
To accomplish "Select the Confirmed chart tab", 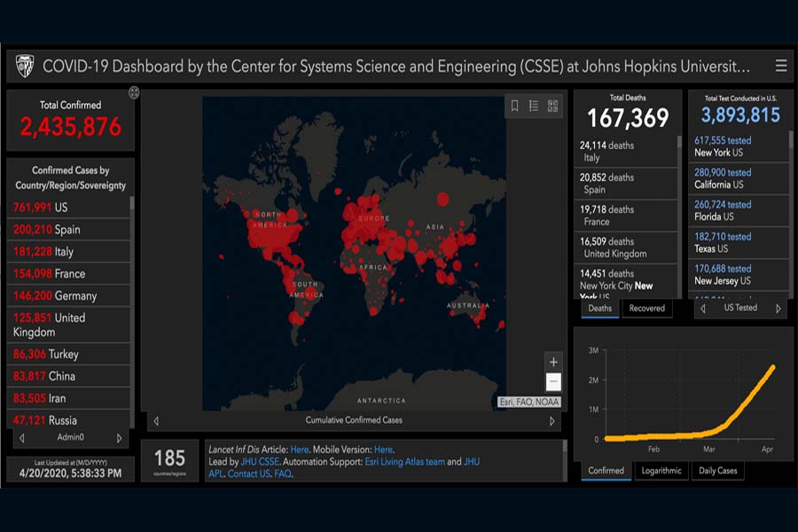I will pos(606,471).
